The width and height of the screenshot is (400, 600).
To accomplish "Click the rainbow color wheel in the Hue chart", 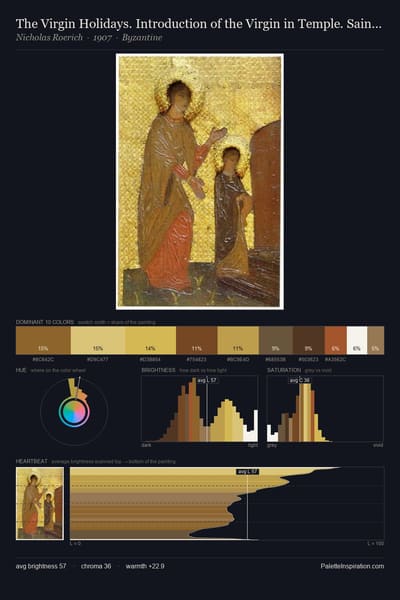I will [74, 412].
